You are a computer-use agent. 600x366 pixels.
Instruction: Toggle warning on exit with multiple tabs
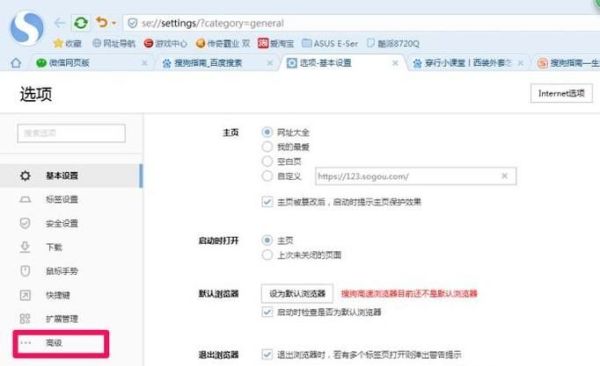click(x=267, y=355)
